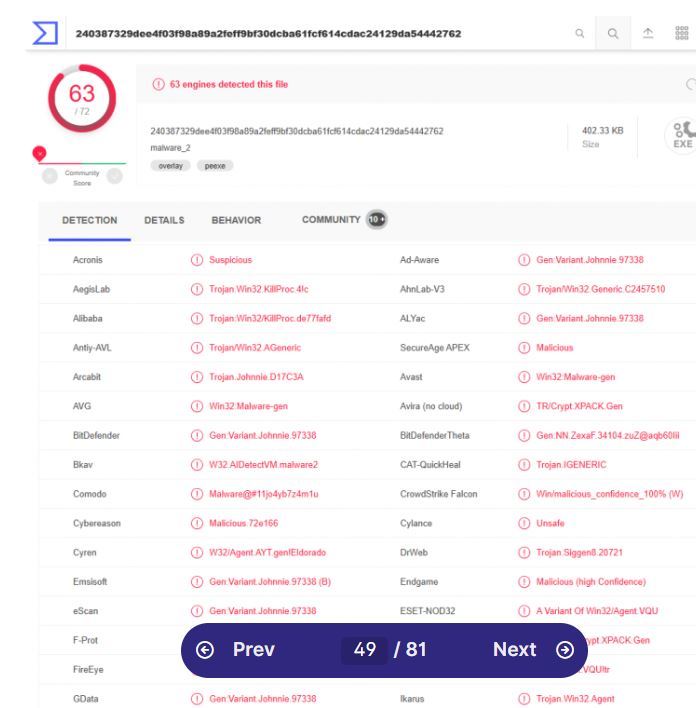Click the BitDefenderTheta detection result

pyautogui.click(x=608, y=436)
